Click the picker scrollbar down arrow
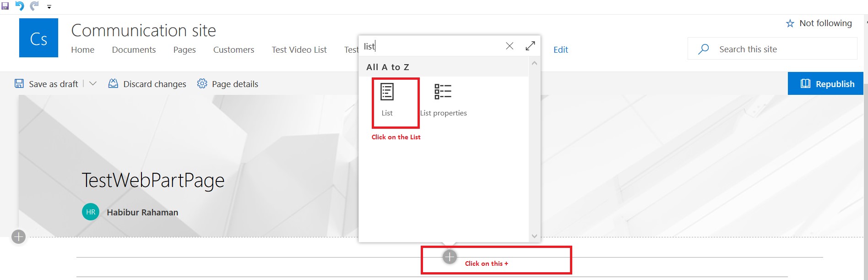 coord(534,236)
